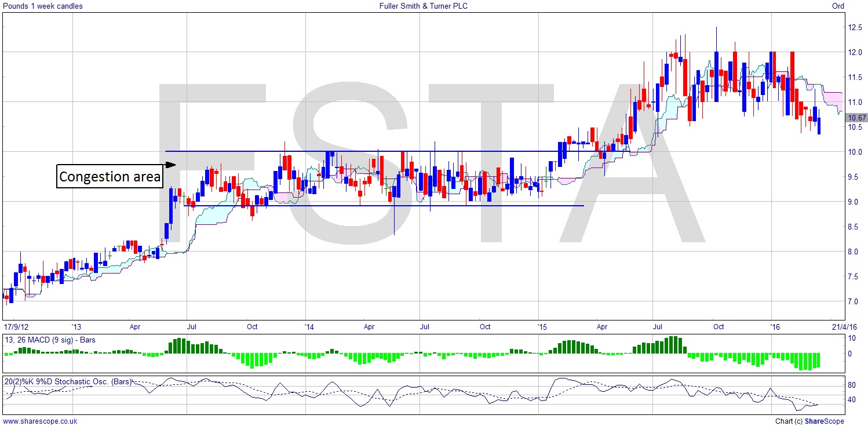
Task: Click the 7.0 price axis label
Action: [x=854, y=301]
